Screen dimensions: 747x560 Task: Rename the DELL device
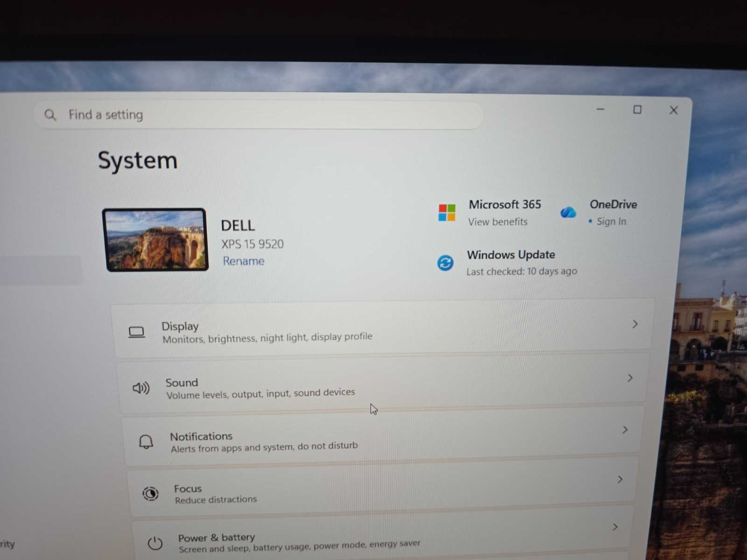[243, 261]
